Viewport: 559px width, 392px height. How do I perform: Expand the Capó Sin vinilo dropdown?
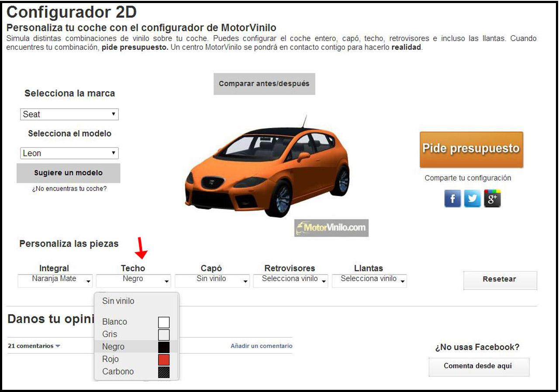(212, 280)
